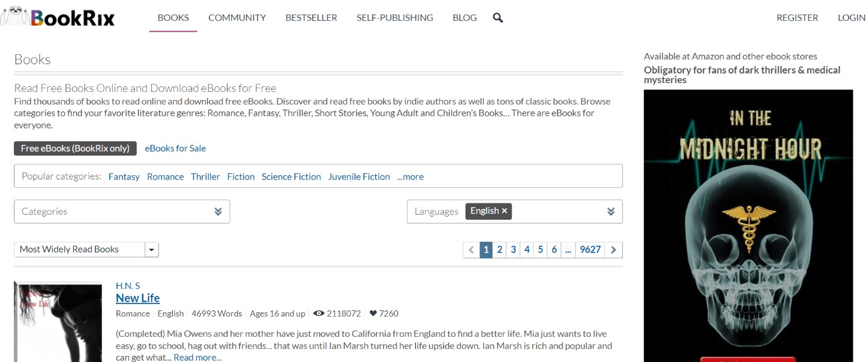This screenshot has width=868, height=362.
Task: Click the BookRix logo
Action: [58, 17]
